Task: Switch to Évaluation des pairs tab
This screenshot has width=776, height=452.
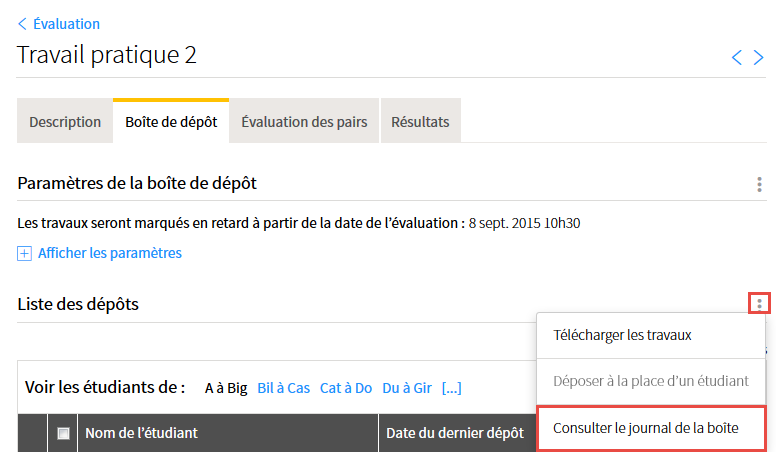Action: (304, 121)
